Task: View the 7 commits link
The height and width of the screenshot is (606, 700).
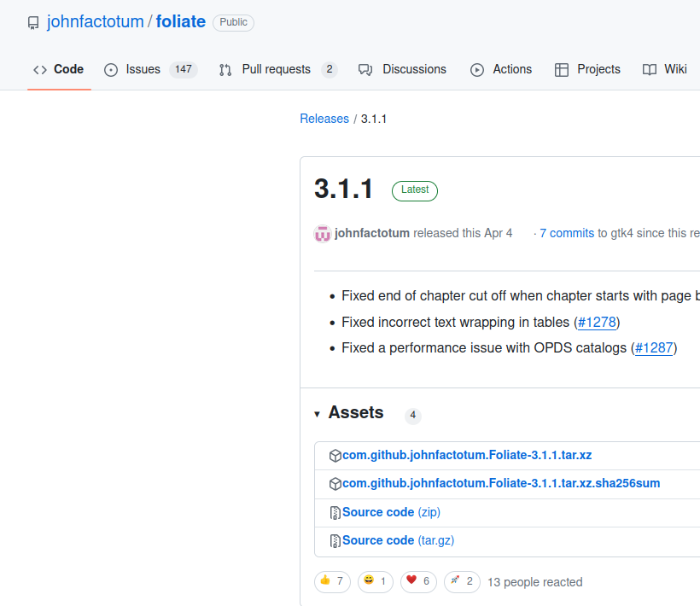Action: (x=567, y=233)
